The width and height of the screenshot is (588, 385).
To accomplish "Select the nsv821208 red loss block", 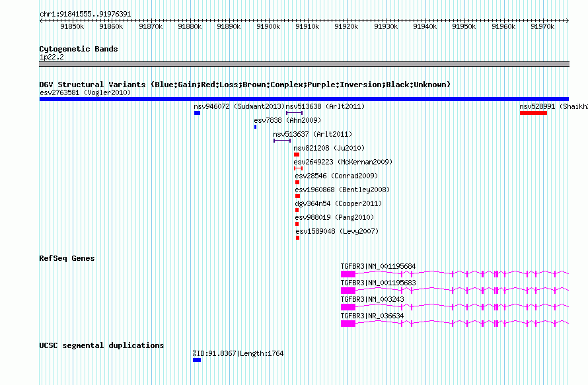I will click(x=297, y=155).
